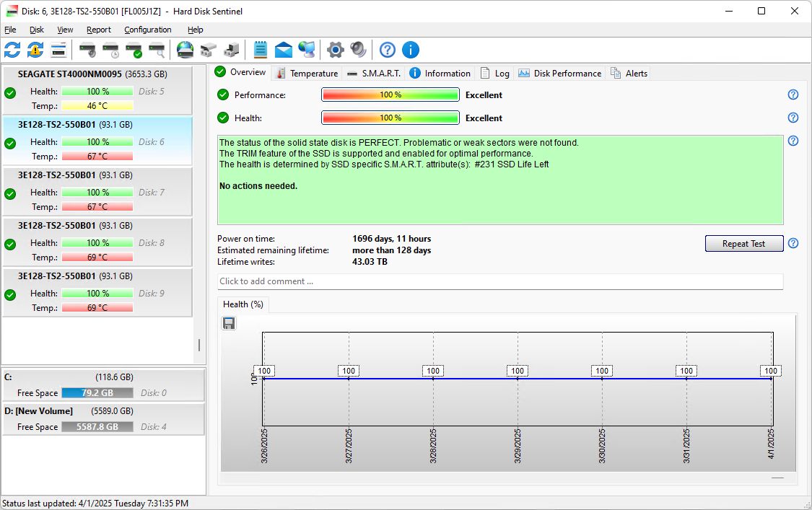Click the 100 data label at 3/28/2025

point(433,371)
